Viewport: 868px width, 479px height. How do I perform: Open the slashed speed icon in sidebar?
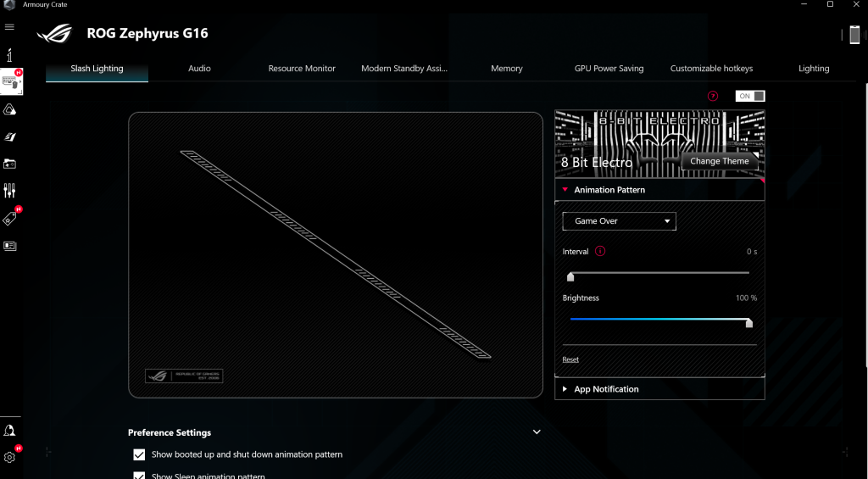10,136
